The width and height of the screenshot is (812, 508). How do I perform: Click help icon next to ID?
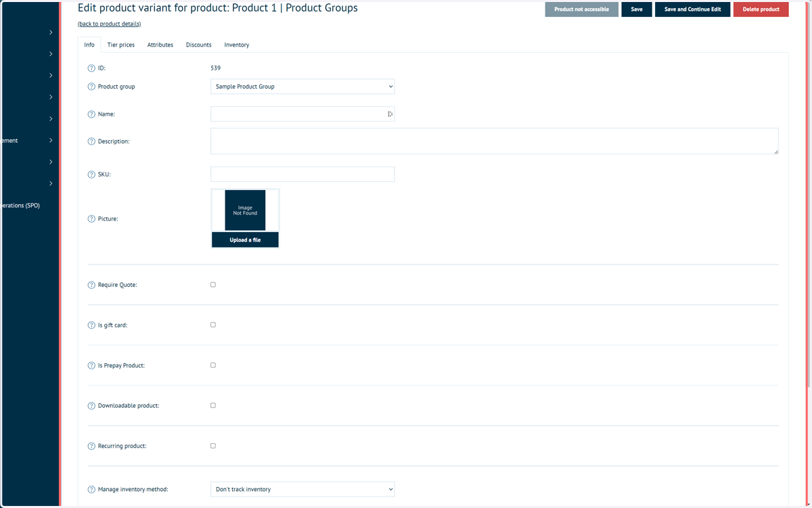(91, 68)
